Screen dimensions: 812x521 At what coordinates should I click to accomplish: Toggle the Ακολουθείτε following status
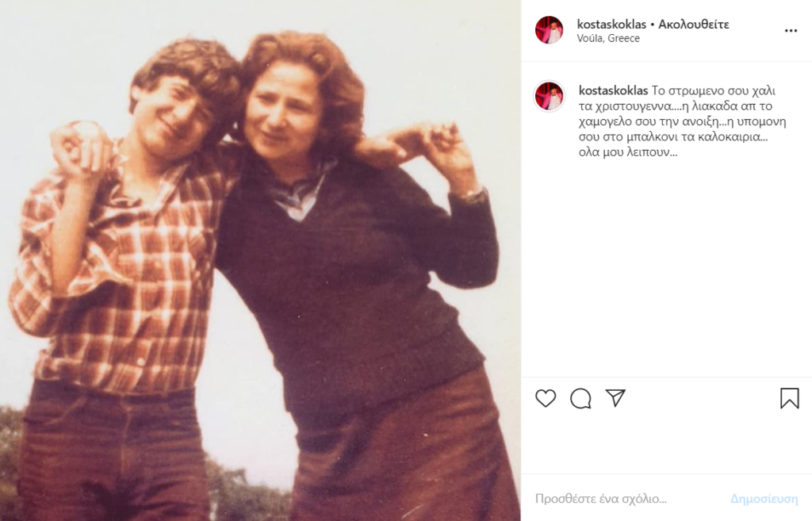click(x=693, y=25)
